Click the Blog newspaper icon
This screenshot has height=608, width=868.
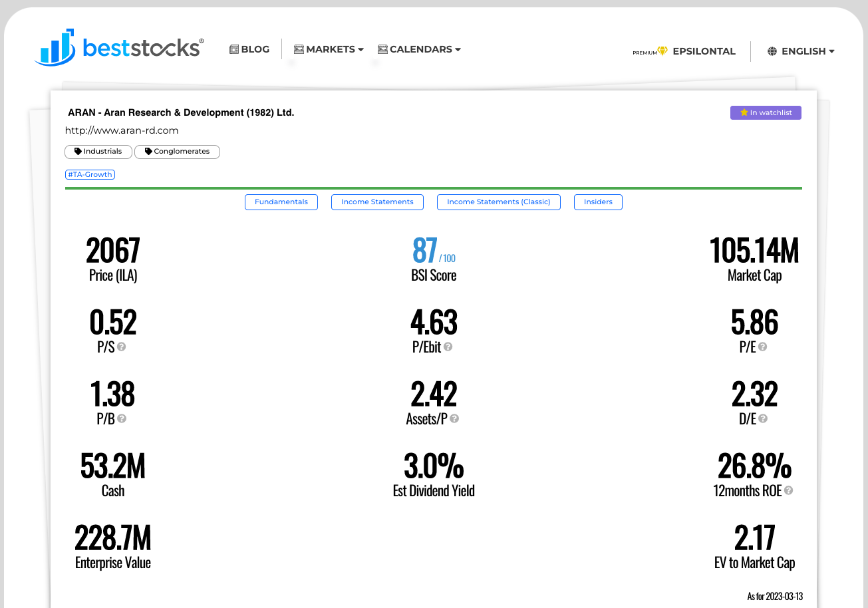[x=234, y=49]
